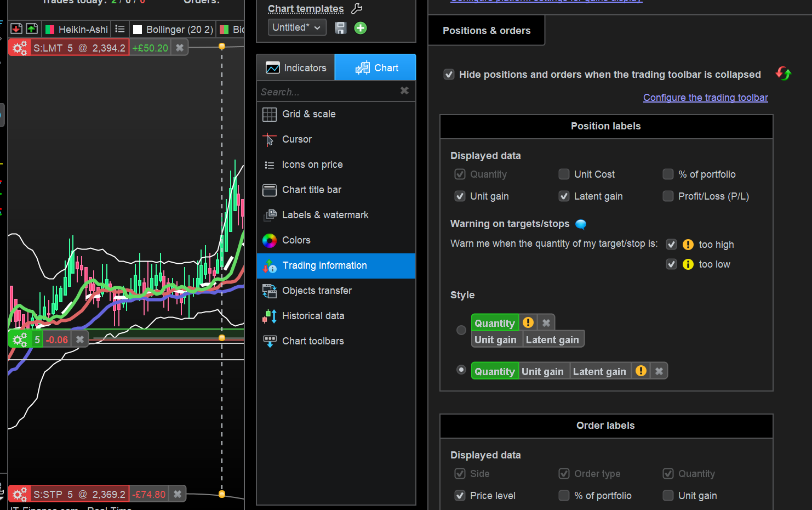Enable Profit/Loss (P/L) checkbox
The height and width of the screenshot is (510, 812).
(x=668, y=196)
